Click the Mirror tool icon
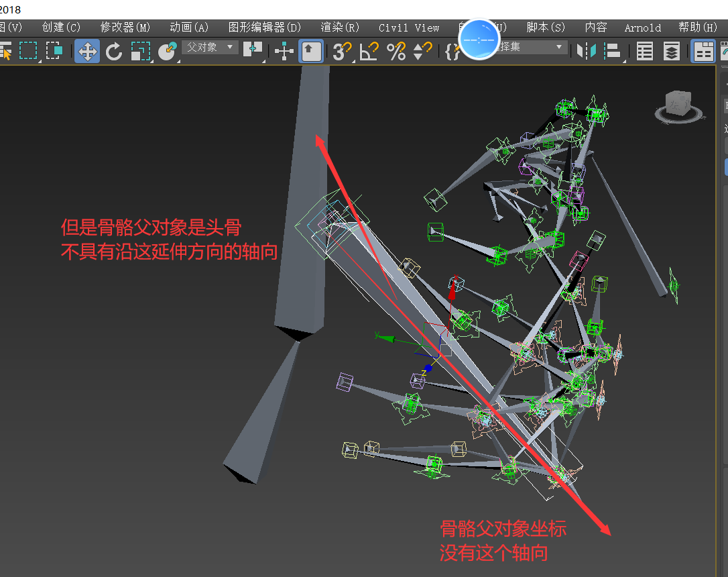 pyautogui.click(x=587, y=51)
